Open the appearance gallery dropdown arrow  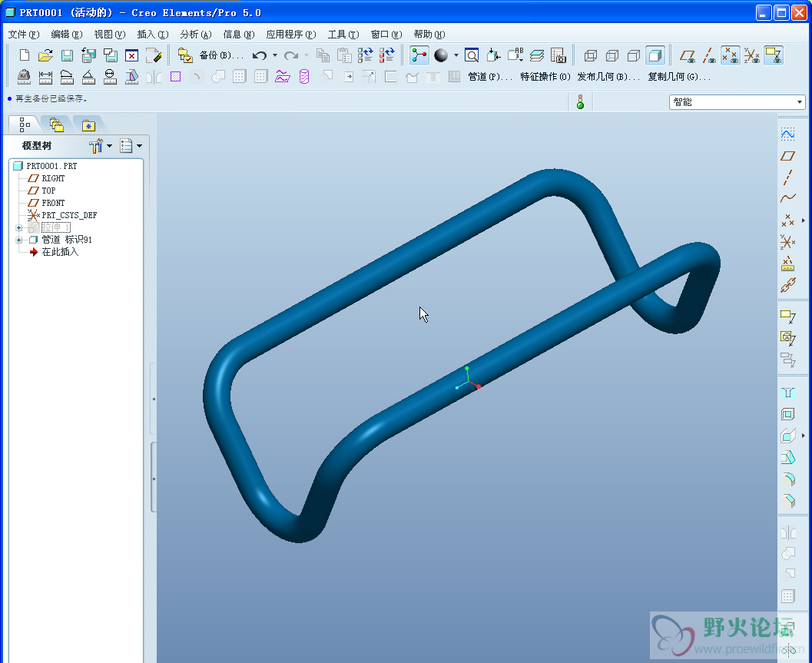click(x=456, y=55)
